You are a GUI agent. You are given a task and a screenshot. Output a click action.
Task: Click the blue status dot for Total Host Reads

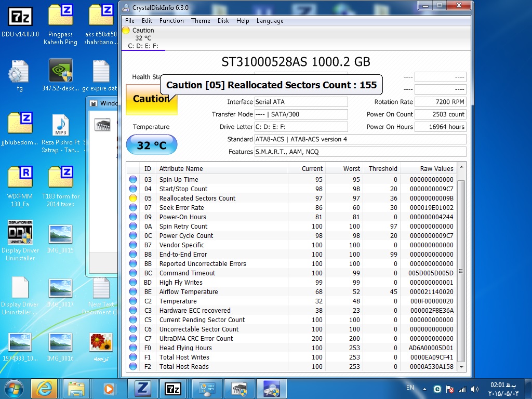click(x=133, y=366)
